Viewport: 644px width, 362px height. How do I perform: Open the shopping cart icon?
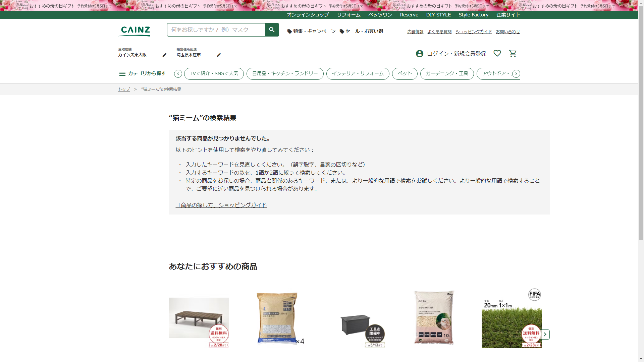[x=513, y=54]
